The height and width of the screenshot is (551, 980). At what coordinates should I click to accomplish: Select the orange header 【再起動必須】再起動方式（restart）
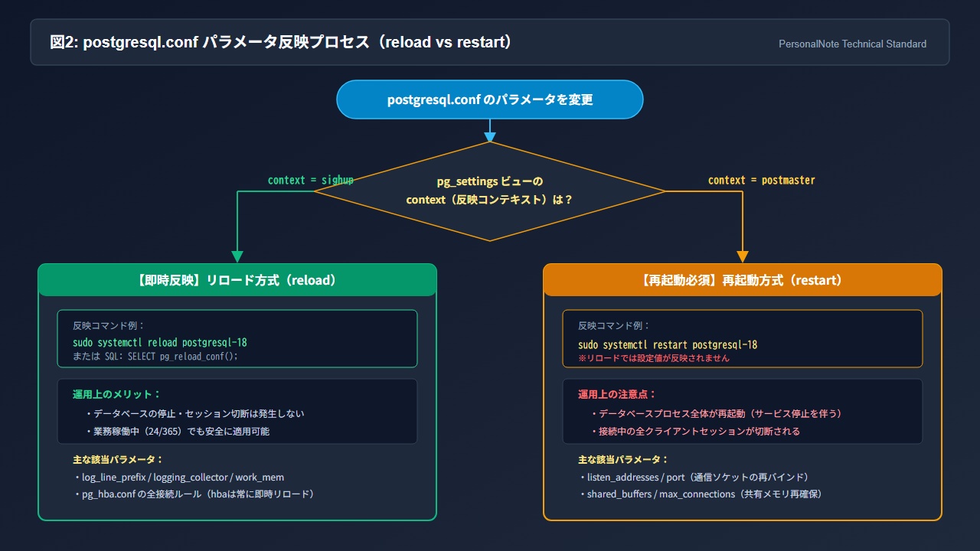(x=743, y=280)
